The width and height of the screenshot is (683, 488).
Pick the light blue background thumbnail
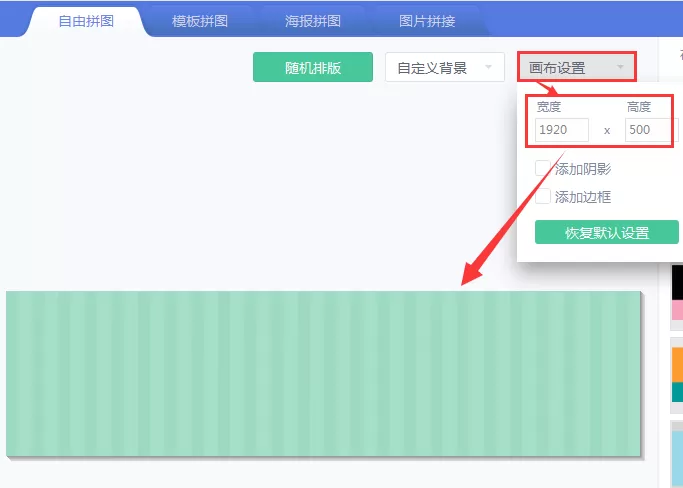point(677,454)
